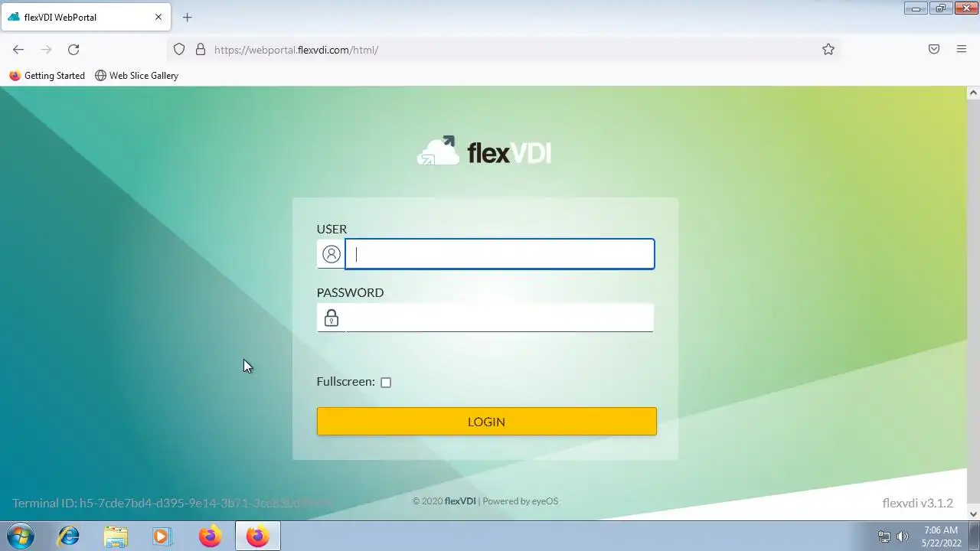
Task: Open Windows Media Player from taskbar
Action: click(x=162, y=536)
